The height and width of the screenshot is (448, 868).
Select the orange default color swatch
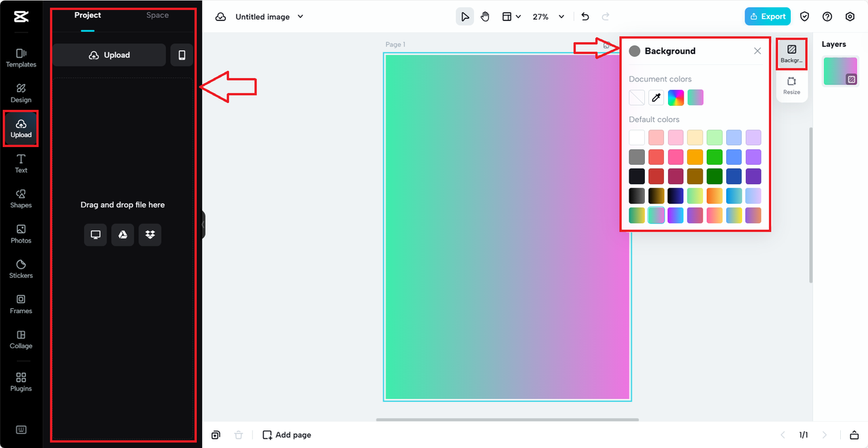695,157
